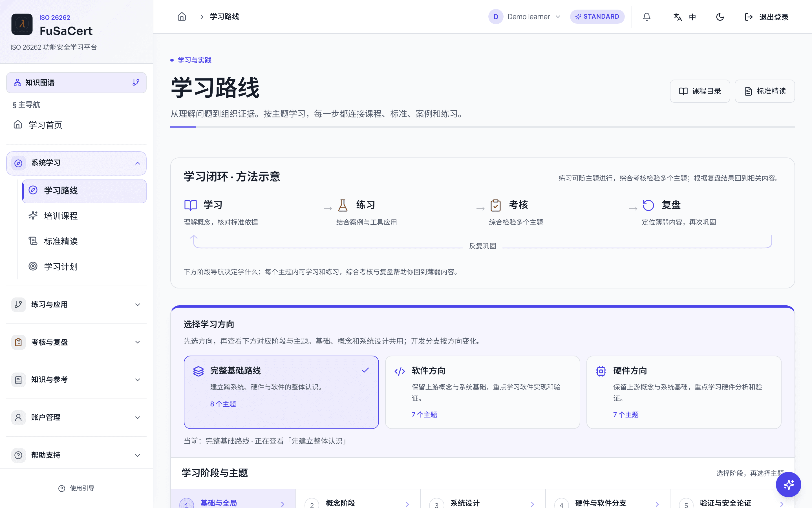Click the STANDARD plan badge

597,17
